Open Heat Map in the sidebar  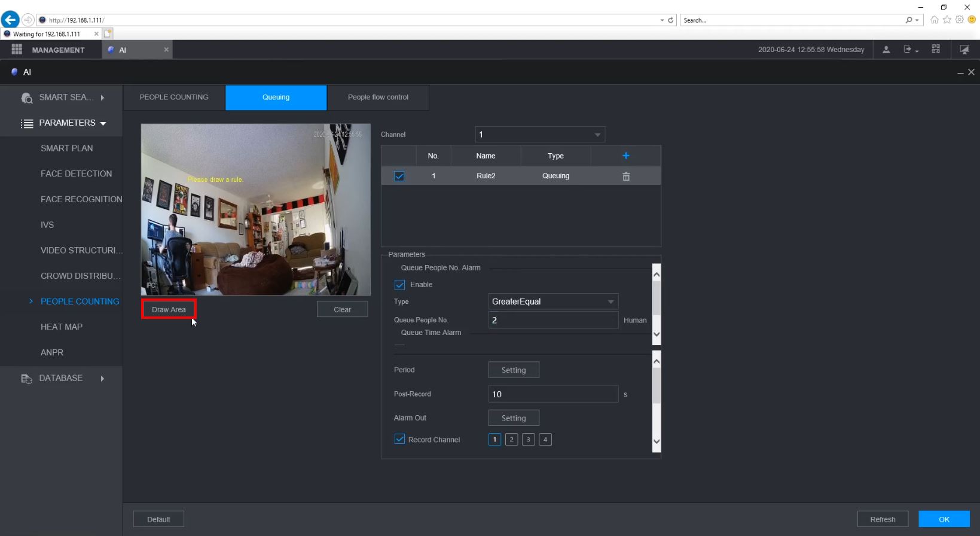pyautogui.click(x=62, y=327)
